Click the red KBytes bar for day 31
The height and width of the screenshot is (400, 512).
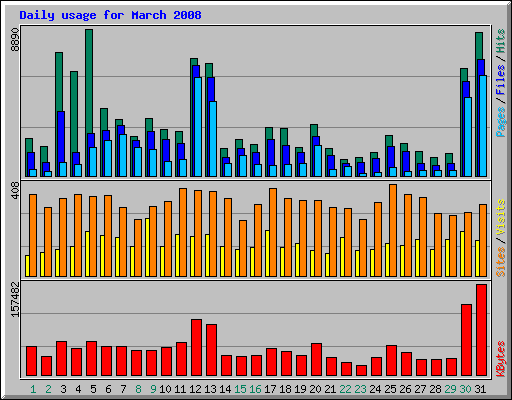(481, 330)
